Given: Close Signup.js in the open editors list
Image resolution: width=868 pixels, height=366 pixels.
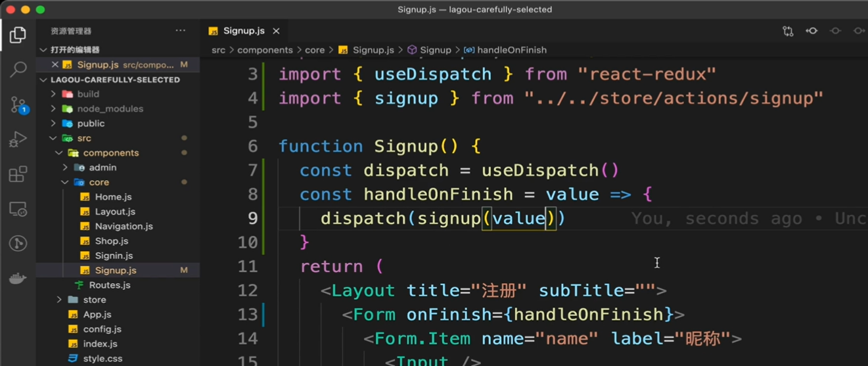Looking at the screenshot, I should click(55, 64).
